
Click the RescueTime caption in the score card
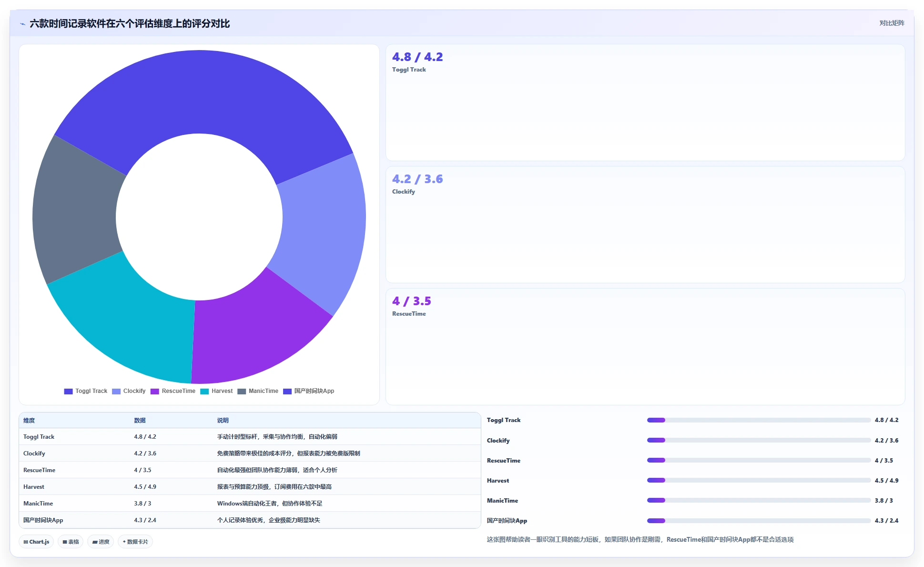click(409, 314)
